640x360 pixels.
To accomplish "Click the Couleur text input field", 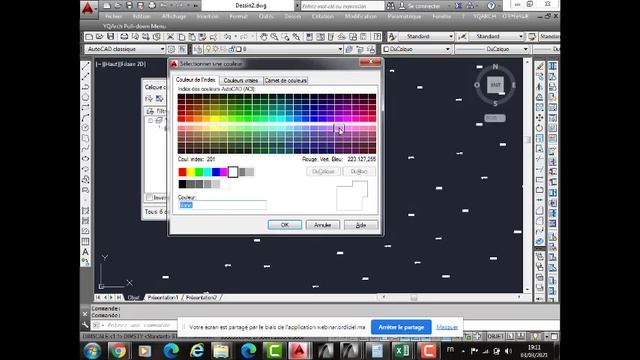I will (x=222, y=205).
